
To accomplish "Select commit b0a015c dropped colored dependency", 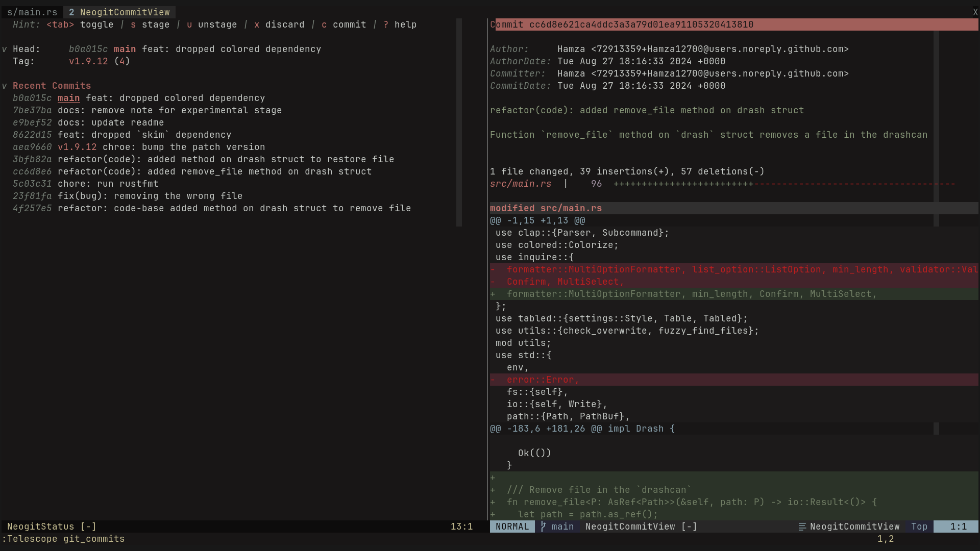I will pos(139,98).
